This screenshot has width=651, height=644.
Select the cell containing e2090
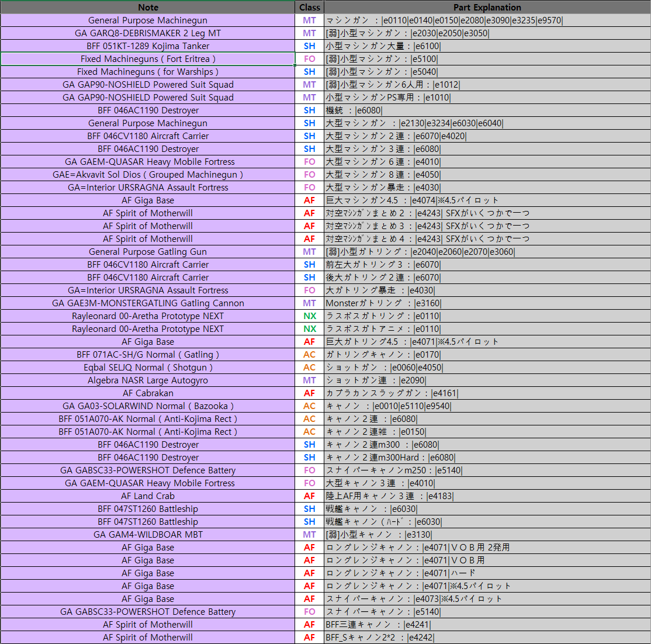(487, 380)
